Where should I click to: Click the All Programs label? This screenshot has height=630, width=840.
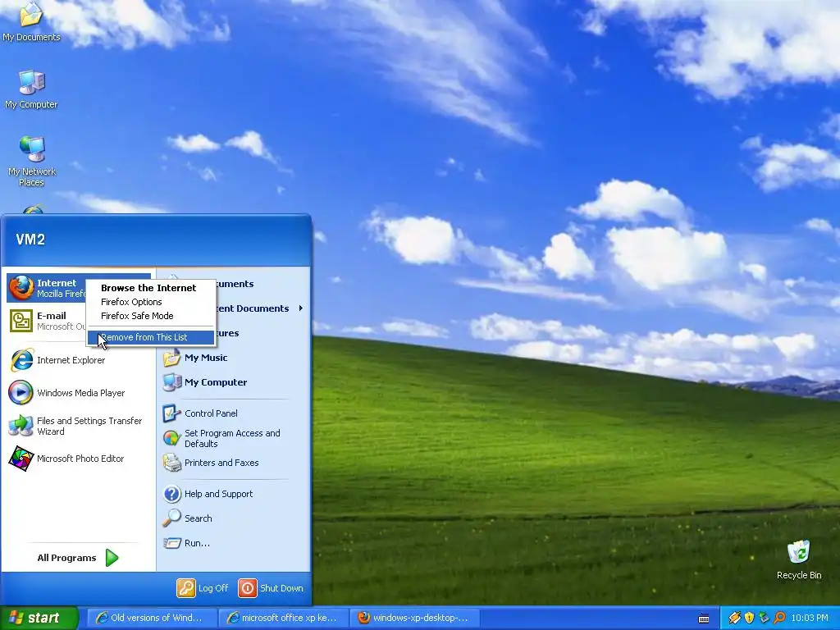[66, 558]
